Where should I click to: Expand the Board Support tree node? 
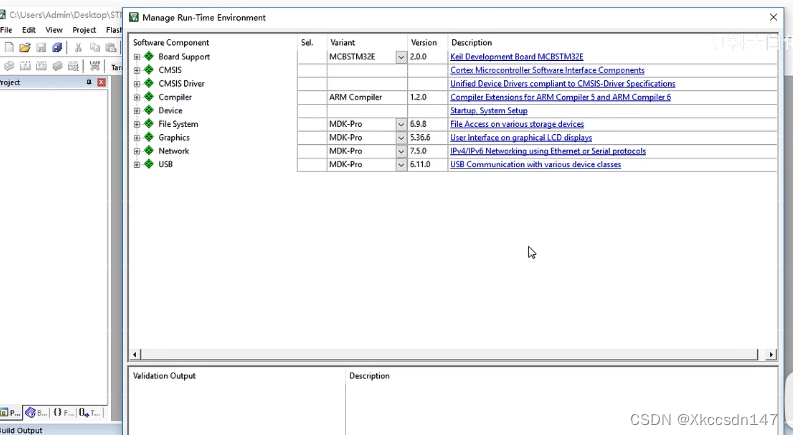137,57
